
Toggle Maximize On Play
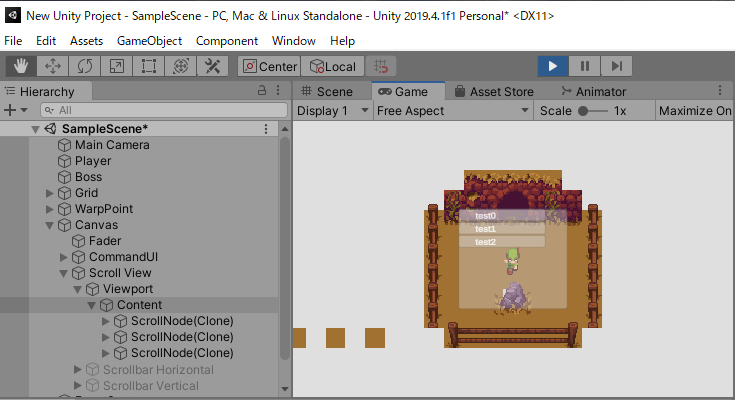click(695, 111)
